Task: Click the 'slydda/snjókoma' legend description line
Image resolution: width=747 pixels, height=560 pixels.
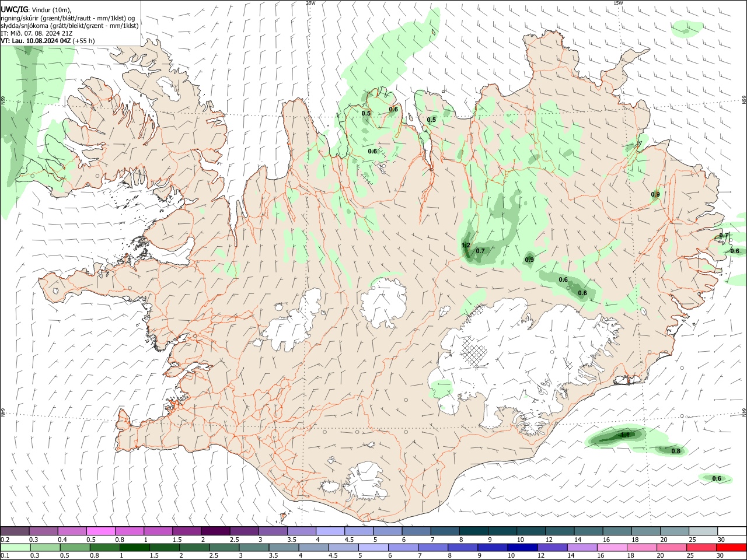Action: (69, 26)
